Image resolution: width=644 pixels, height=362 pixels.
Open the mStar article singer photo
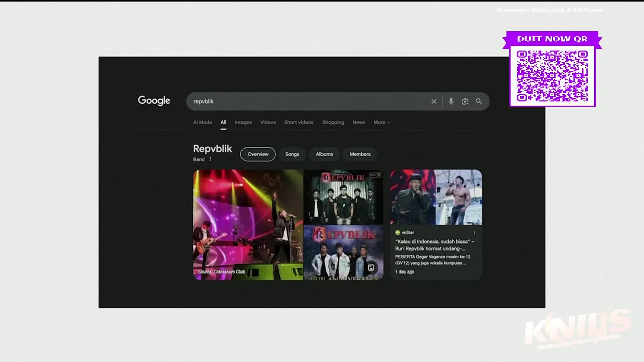pyautogui.click(x=436, y=197)
